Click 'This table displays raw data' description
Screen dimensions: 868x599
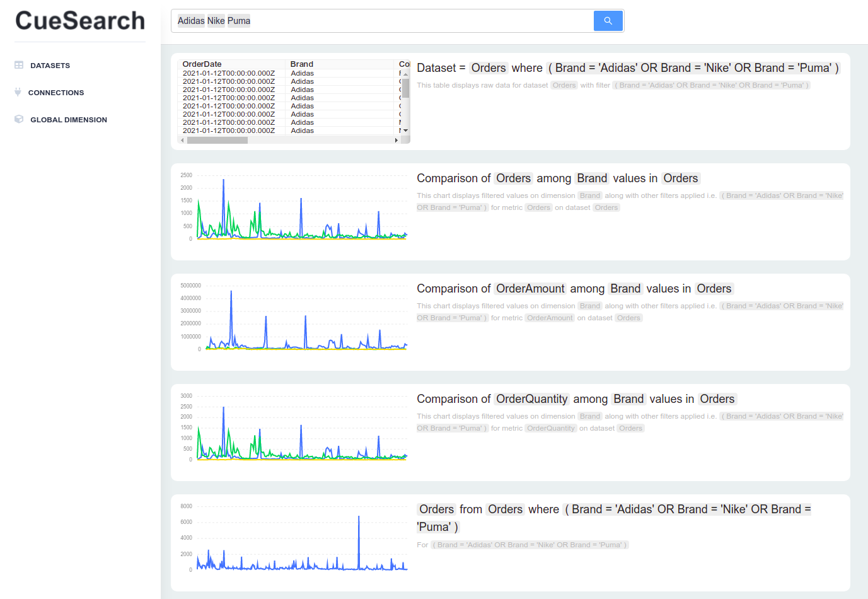tap(613, 85)
